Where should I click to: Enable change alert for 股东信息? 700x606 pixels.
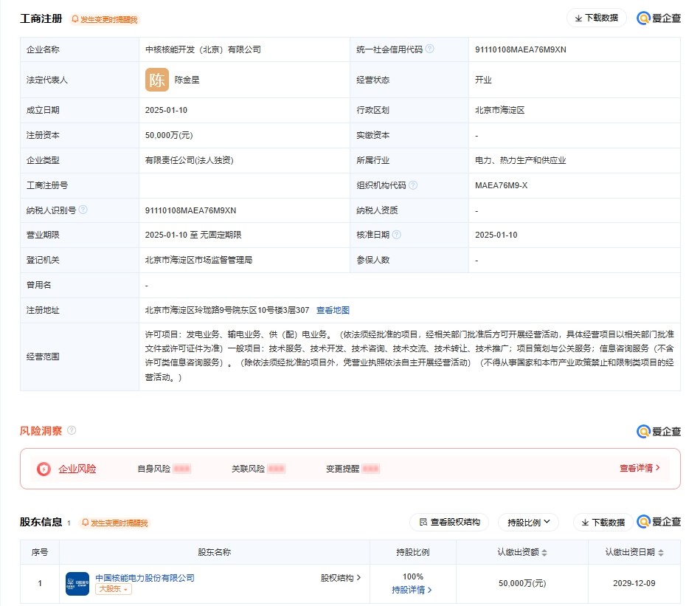[x=114, y=523]
